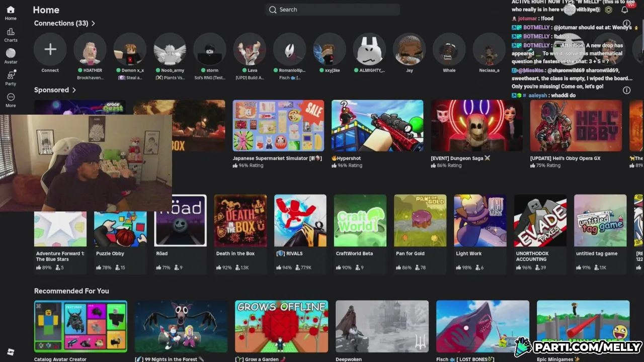Open Whale's connection avatar
644x362 pixels.
449,49
